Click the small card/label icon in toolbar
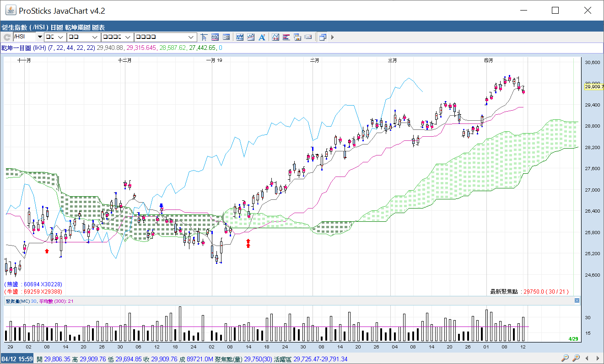 click(x=308, y=37)
